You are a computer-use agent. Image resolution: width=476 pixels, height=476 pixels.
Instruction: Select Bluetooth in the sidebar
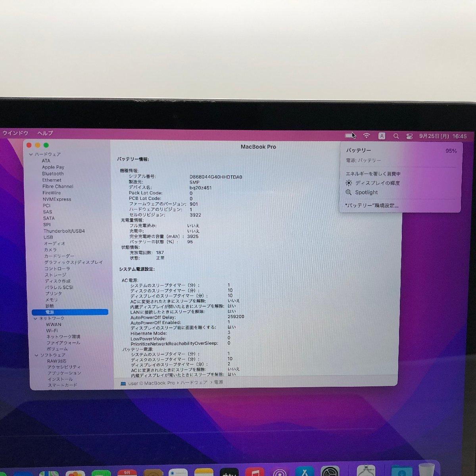click(53, 174)
